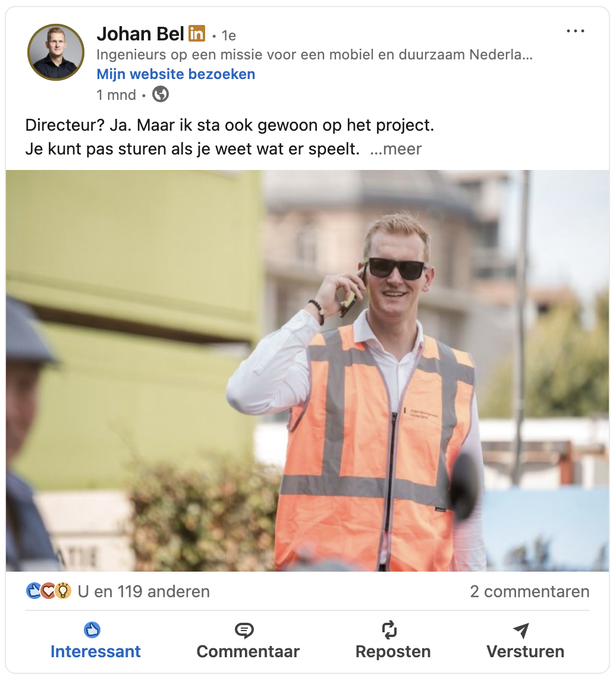
Task: Click the Reposten button label
Action: pos(393,652)
